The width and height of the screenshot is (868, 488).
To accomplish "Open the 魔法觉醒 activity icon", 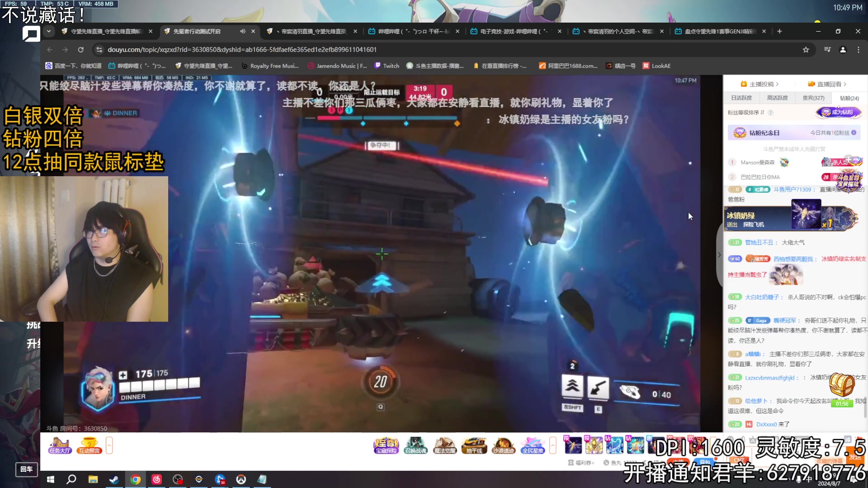I will [x=445, y=446].
